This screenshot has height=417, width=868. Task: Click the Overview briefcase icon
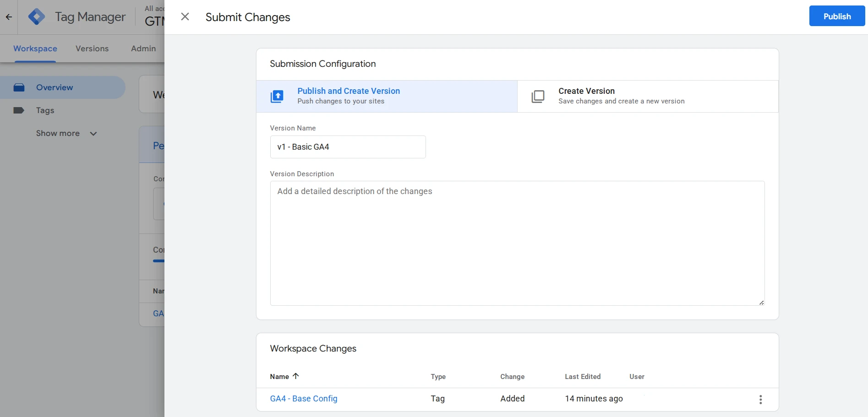point(19,87)
